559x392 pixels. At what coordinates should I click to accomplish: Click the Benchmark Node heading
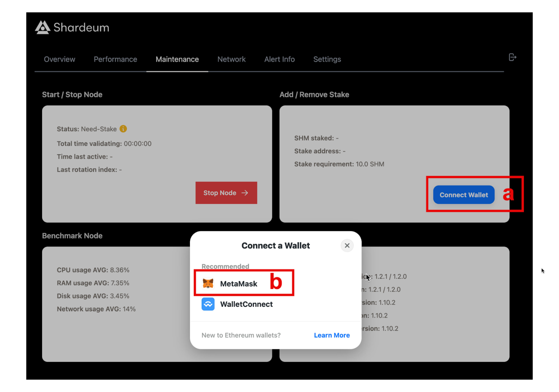click(72, 236)
